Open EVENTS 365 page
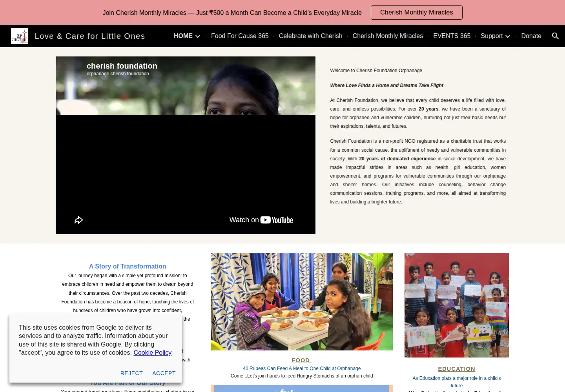Image resolution: width=565 pixels, height=392 pixels. 452,36
